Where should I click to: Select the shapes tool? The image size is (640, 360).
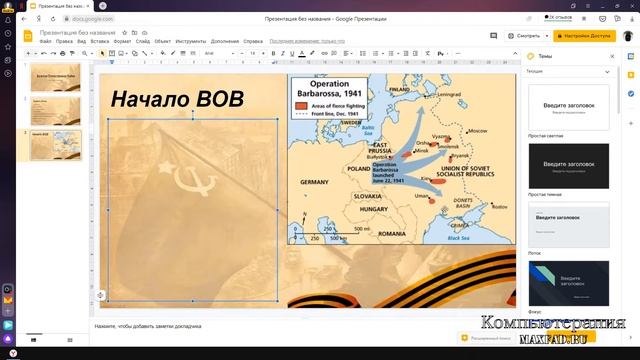tap(134, 53)
